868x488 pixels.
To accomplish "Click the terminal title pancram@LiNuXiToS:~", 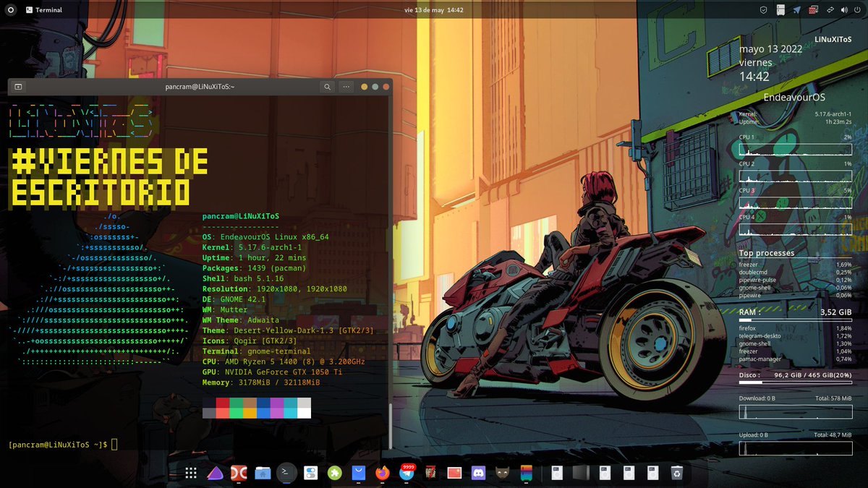I will coord(200,87).
